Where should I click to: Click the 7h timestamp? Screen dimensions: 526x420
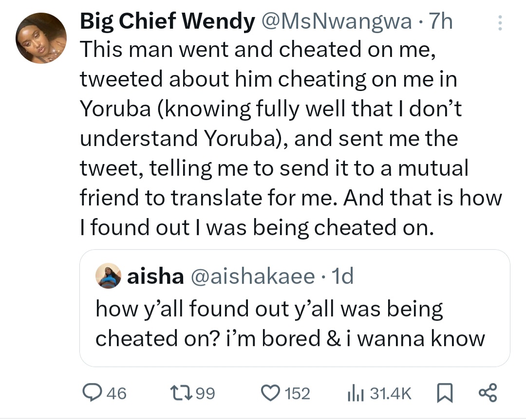pyautogui.click(x=439, y=22)
